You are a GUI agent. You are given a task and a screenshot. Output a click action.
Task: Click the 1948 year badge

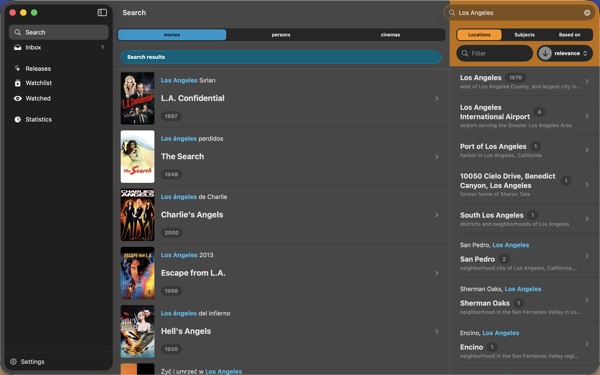coord(171,174)
